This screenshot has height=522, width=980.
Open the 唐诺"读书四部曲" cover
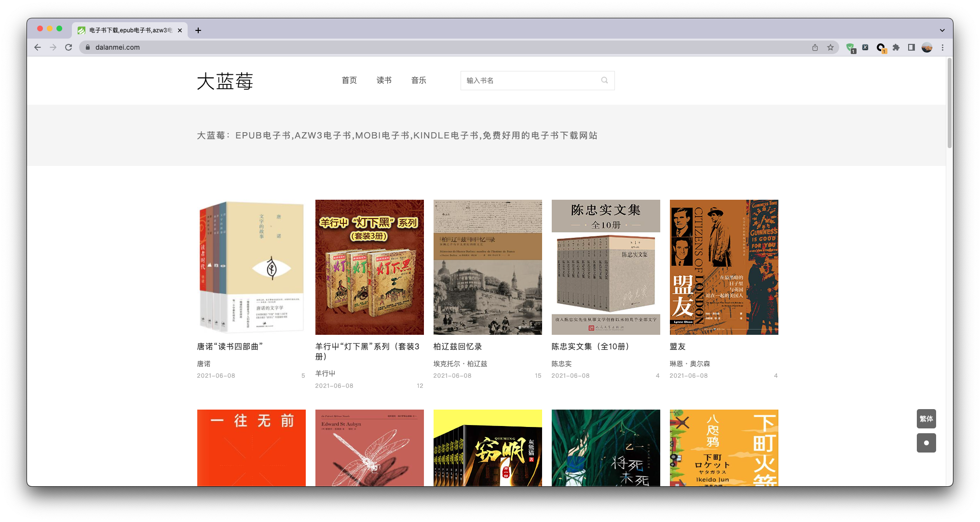[251, 267]
